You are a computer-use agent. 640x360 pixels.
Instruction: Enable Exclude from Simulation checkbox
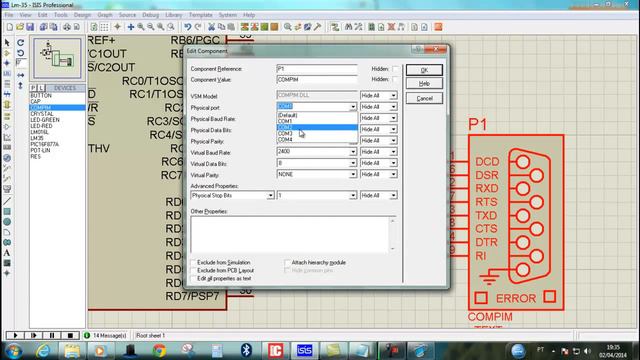(x=193, y=262)
